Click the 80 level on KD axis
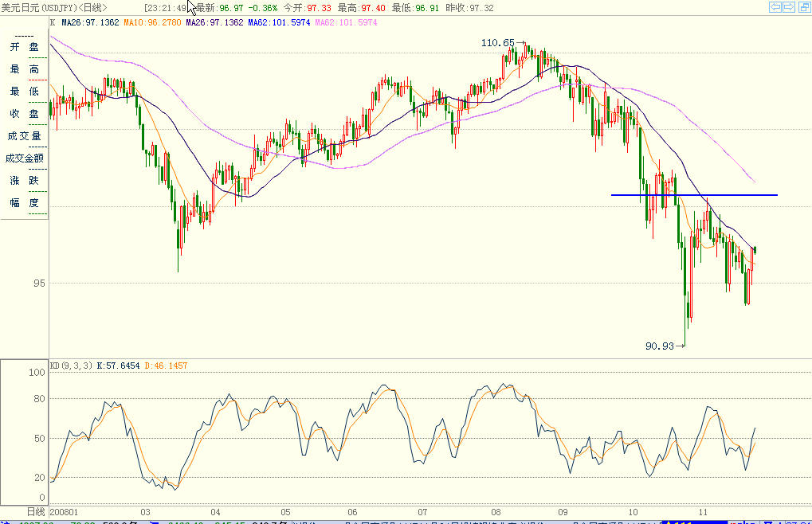This screenshot has height=524, width=812. (39, 399)
